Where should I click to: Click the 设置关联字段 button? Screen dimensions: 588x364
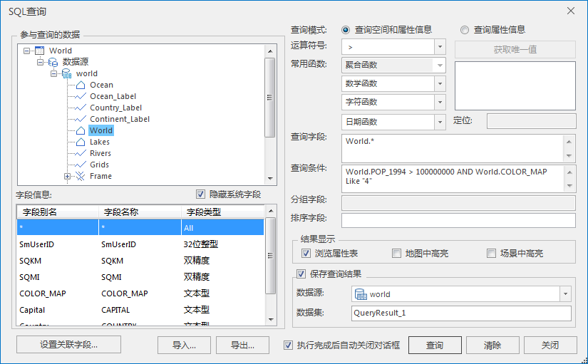(68, 345)
